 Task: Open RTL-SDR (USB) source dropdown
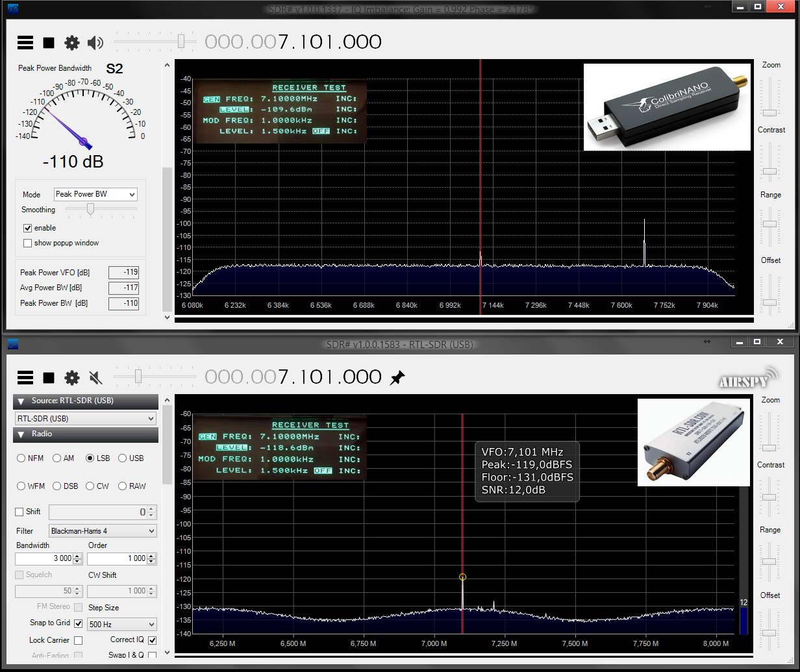[86, 419]
